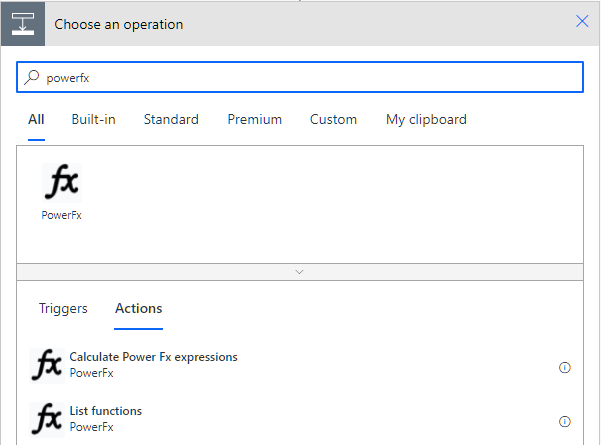
Task: Click the List functions fx icon
Action: pyautogui.click(x=47, y=420)
